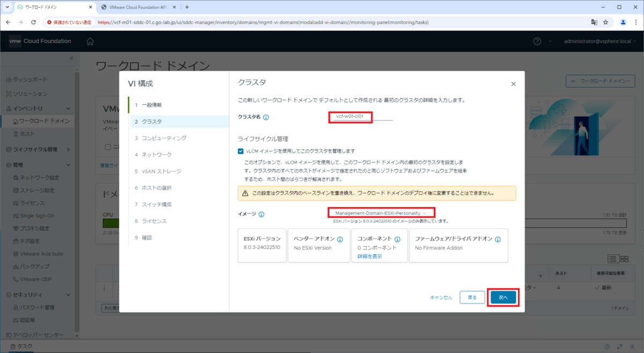Viewport: 644px width, 353px height.
Task: Click the VMware Cloud Foundation home icon
Action: click(x=90, y=41)
